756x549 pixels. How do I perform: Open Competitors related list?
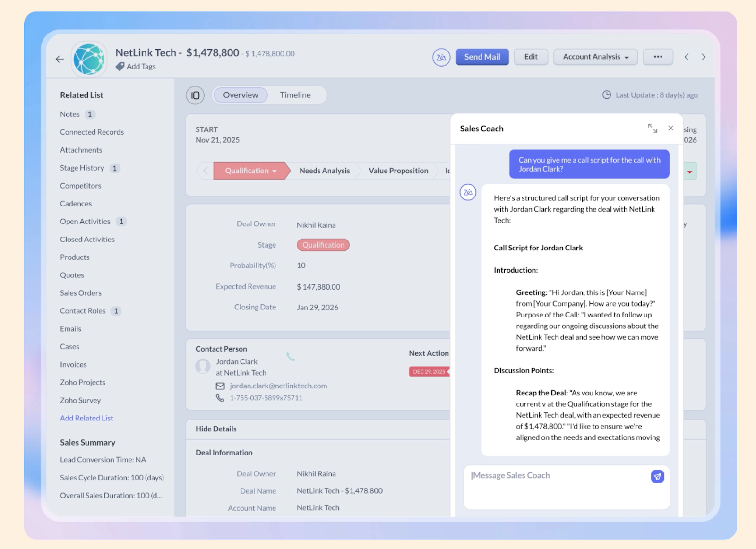pos(80,186)
